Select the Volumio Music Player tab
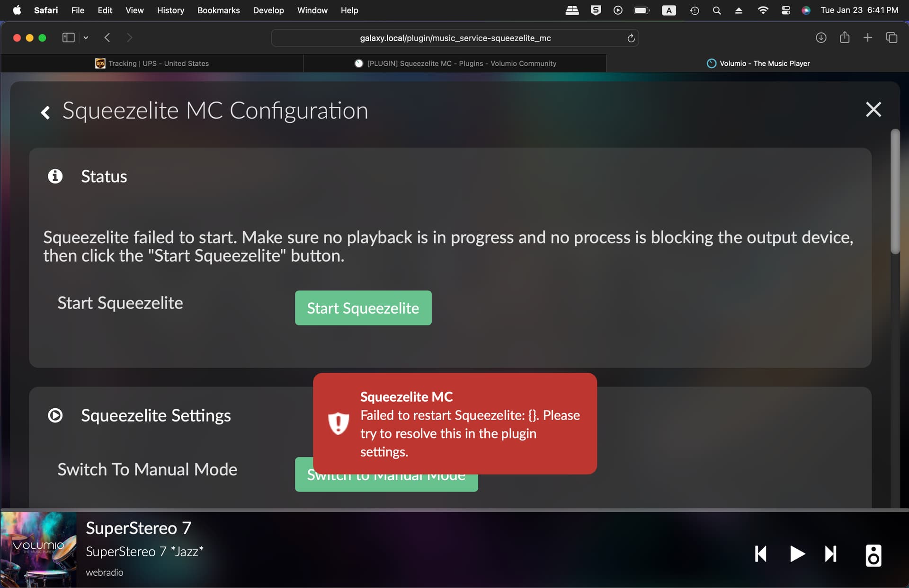 pos(757,63)
